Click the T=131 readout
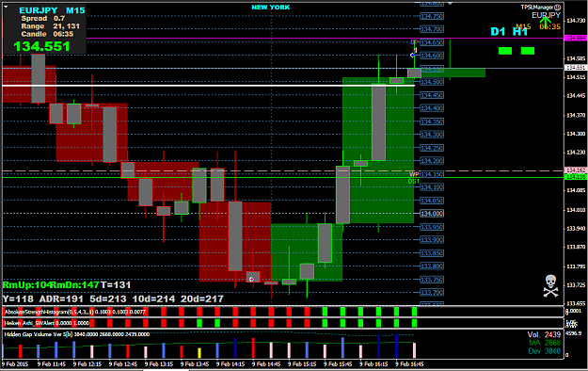This screenshot has width=588, height=371. pos(116,285)
